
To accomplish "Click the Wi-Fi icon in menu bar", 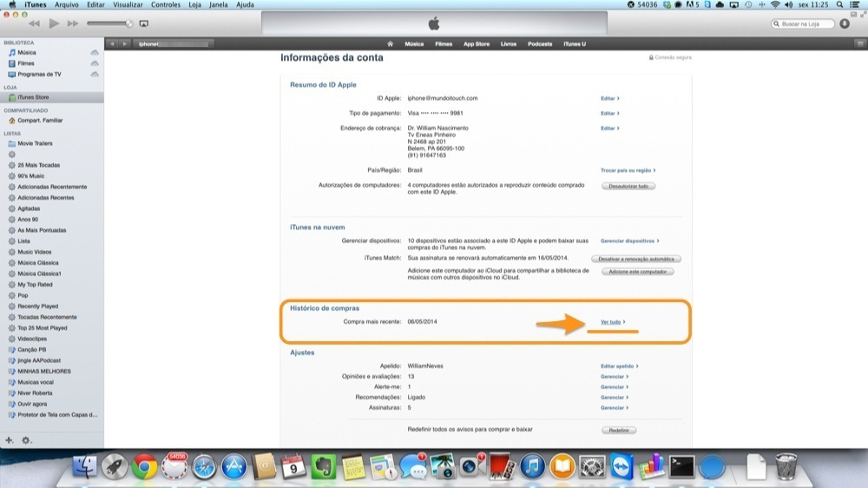I will pyautogui.click(x=775, y=4).
